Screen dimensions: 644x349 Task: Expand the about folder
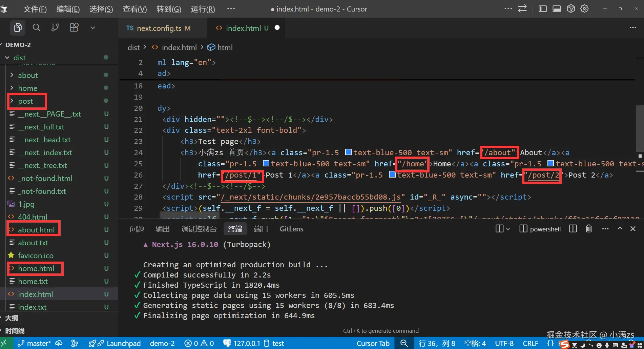pos(28,75)
